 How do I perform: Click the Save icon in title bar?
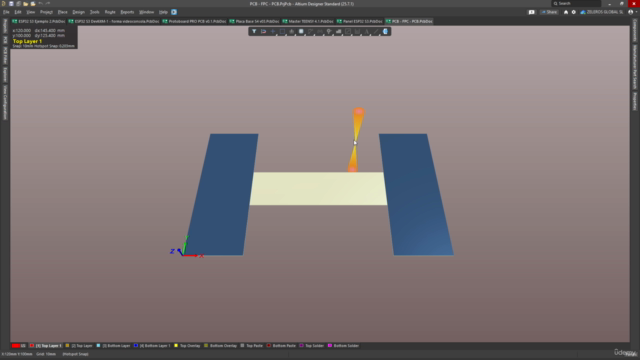(x=11, y=4)
